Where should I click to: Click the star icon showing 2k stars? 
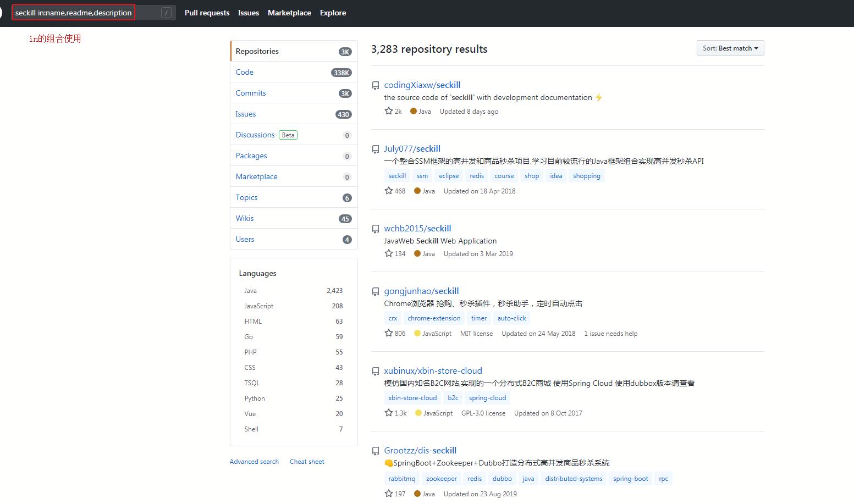point(389,111)
